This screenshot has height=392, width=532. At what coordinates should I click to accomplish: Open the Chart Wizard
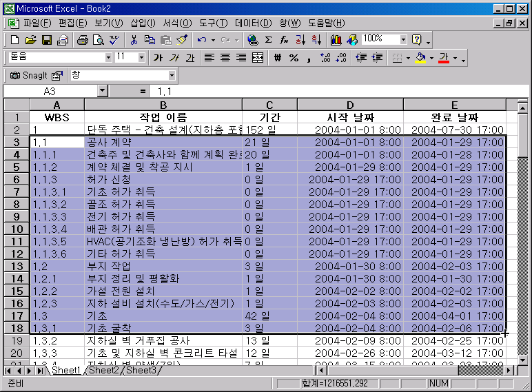click(x=336, y=40)
